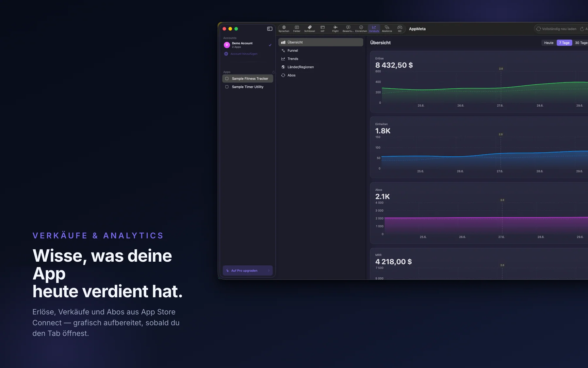
Task: Click the refresh icon next to Apps
Action: pos(273,72)
